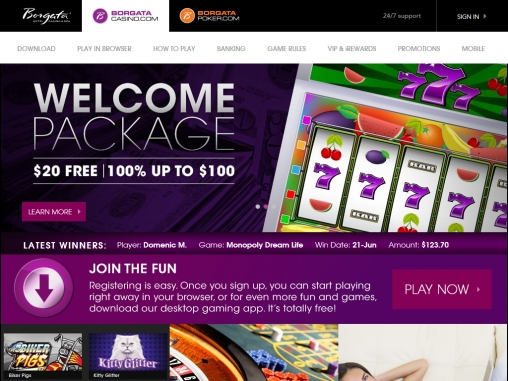Screen dimensions: 508x381
Task: Click the Play Now button
Action: point(442,289)
